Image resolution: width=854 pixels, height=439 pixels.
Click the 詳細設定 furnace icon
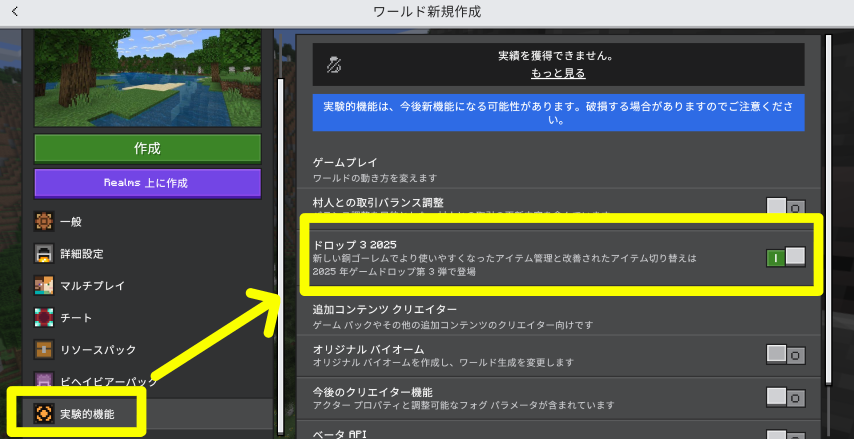[44, 253]
